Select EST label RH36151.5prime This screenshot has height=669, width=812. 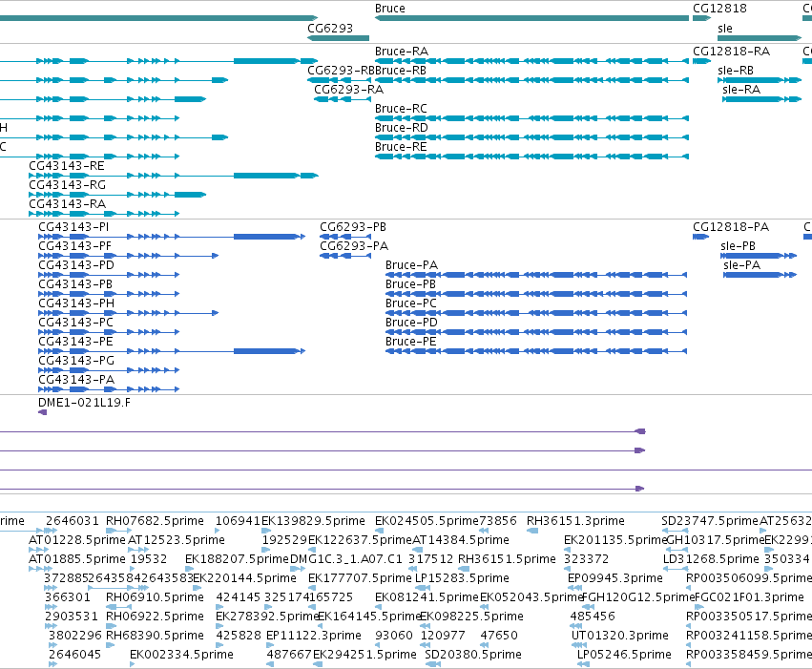(x=507, y=559)
